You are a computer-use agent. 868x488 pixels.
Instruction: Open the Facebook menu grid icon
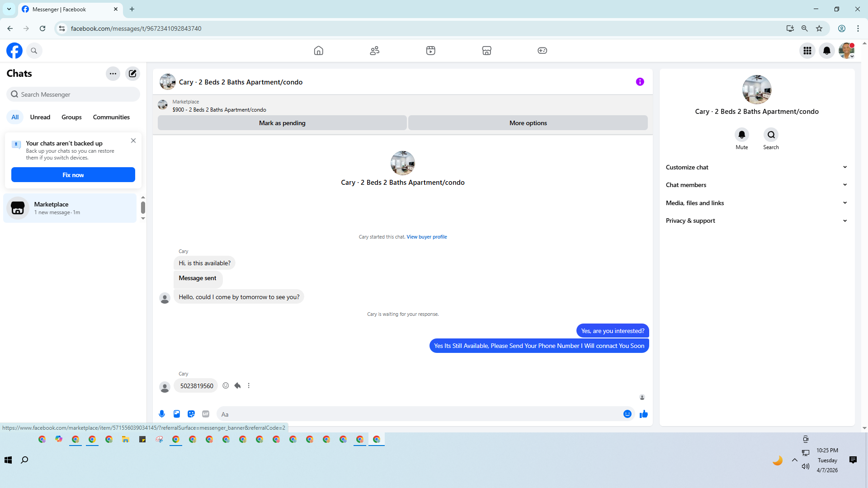tap(807, 51)
